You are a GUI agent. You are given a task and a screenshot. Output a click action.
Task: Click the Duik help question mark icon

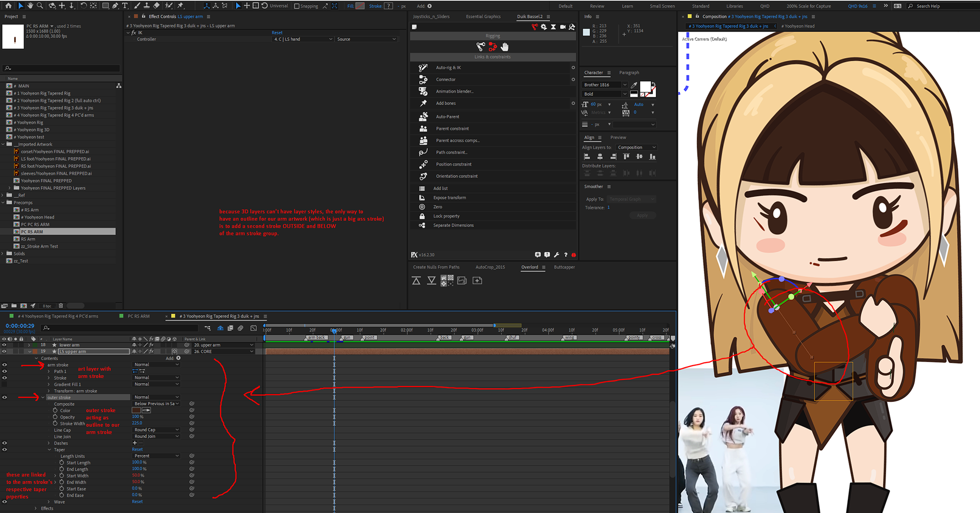point(566,254)
